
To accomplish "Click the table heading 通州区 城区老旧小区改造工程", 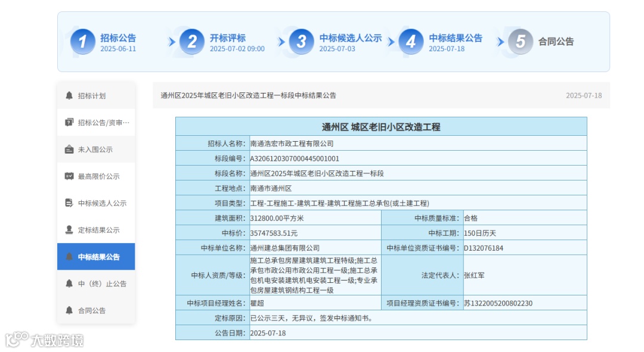I will (381, 127).
